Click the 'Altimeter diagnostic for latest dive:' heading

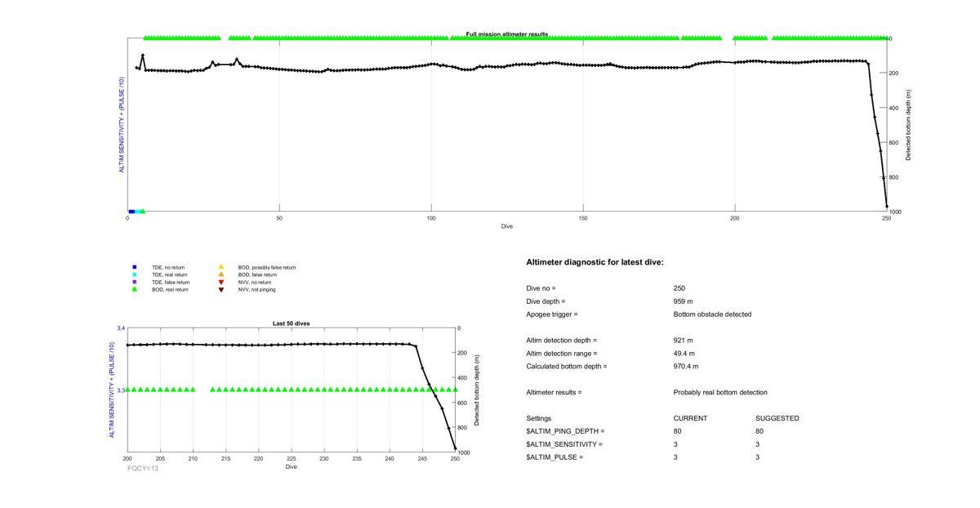click(x=595, y=262)
